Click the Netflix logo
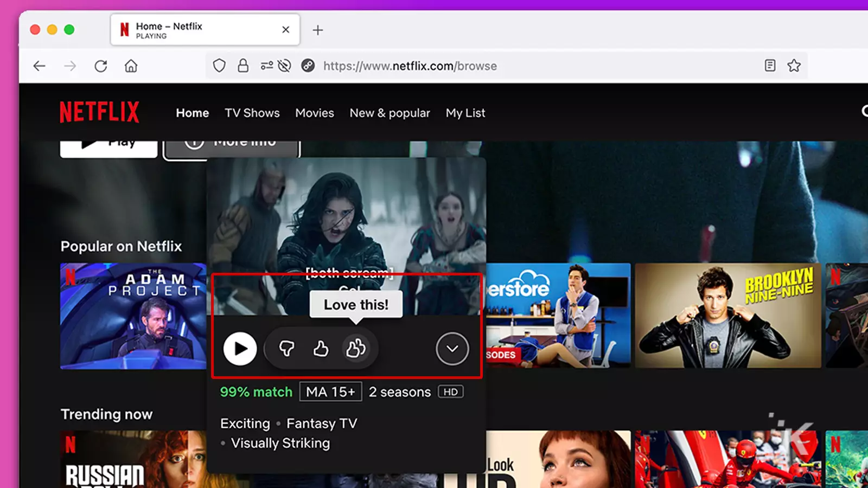This screenshot has width=868, height=488. pos(99,112)
